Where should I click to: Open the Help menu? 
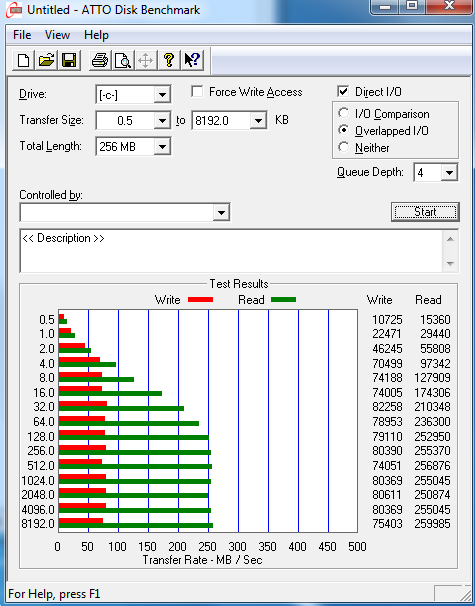pos(96,35)
